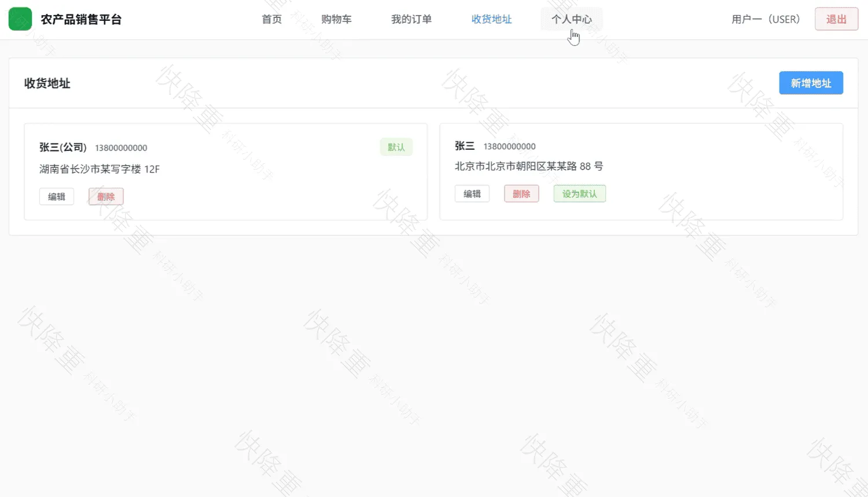Click the 农产品销售平台 title text
The width and height of the screenshot is (868, 497).
[x=81, y=19]
